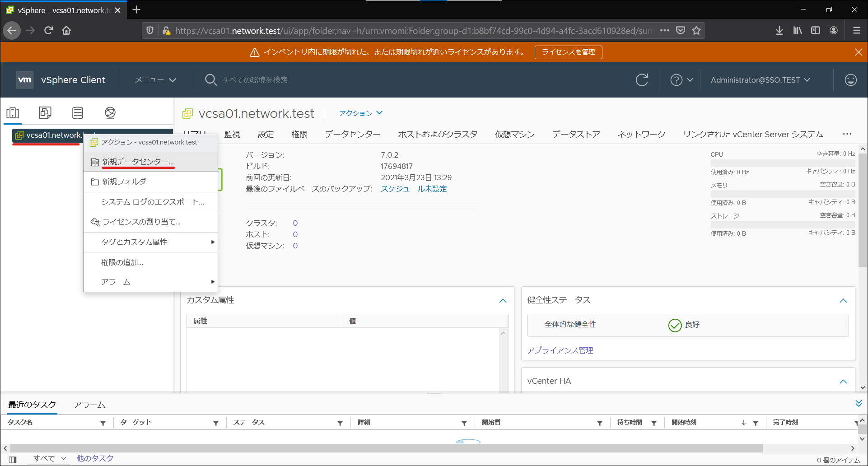The image size is (868, 466).
Task: Switch to データセンター tab
Action: coord(352,134)
